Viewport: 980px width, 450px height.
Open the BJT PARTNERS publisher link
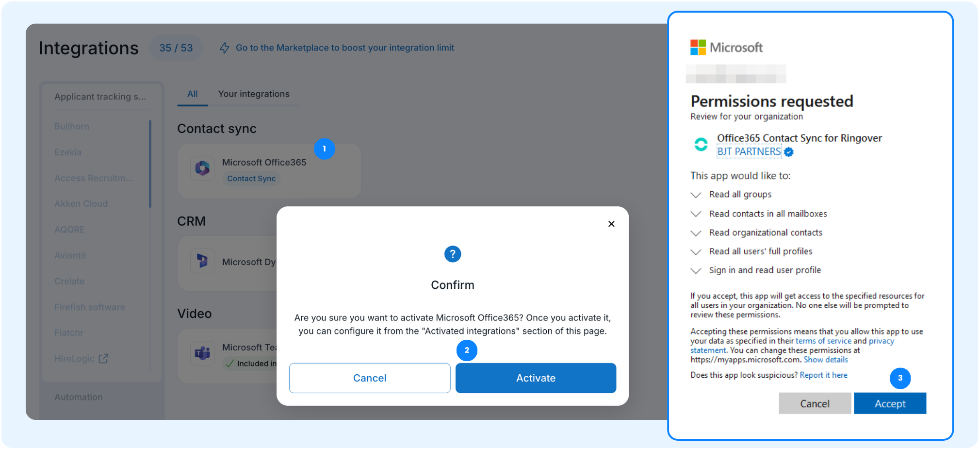(x=749, y=152)
